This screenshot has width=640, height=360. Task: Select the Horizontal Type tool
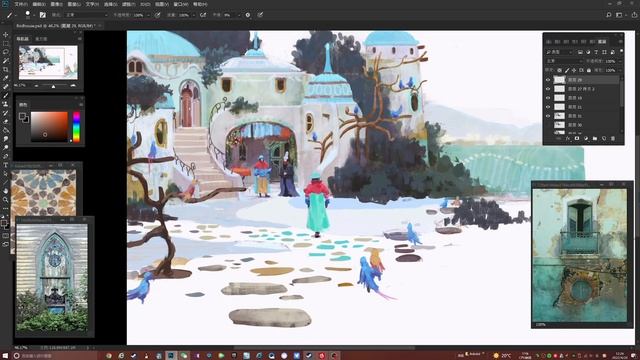6,164
